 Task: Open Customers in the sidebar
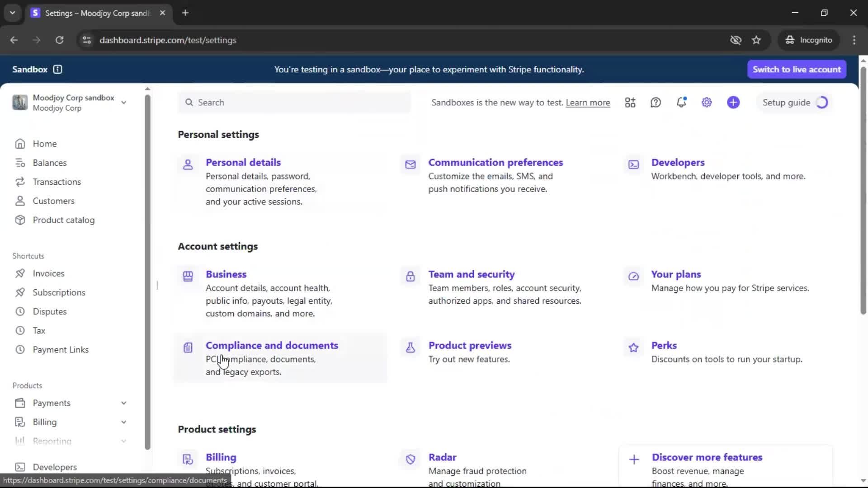point(53,201)
